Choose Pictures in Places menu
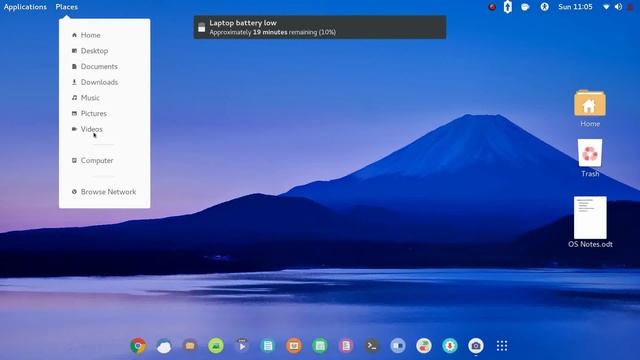Screen dimensions: 640x360 click(x=104, y=113)
